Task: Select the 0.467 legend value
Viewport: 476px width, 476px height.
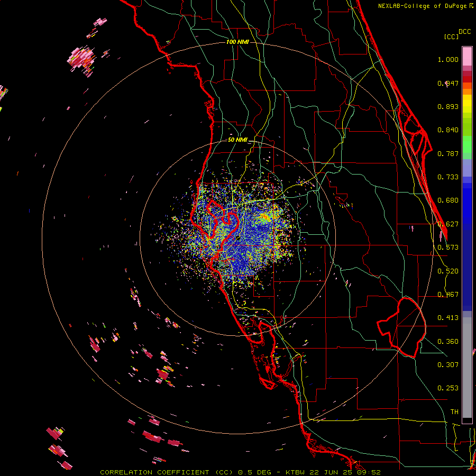Action: coord(448,295)
